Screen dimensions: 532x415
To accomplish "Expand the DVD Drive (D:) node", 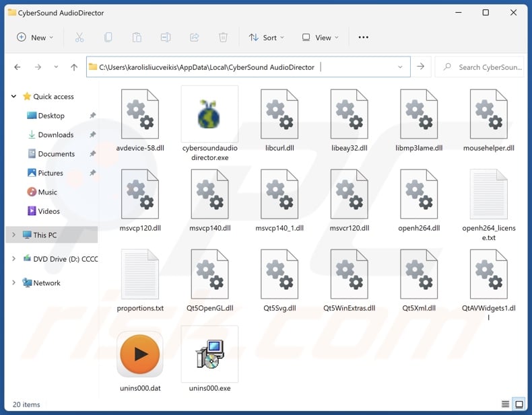I will pyautogui.click(x=13, y=258).
